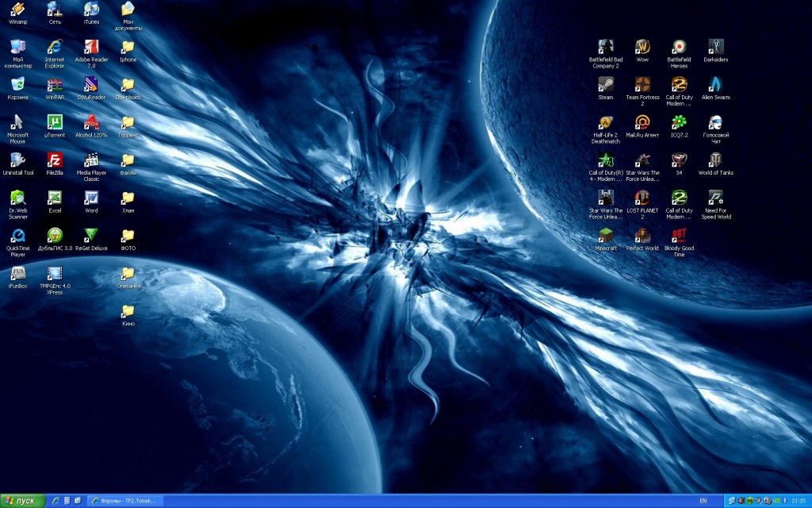Select the Хлам folder
Viewport: 812px width, 508px height.
128,202
